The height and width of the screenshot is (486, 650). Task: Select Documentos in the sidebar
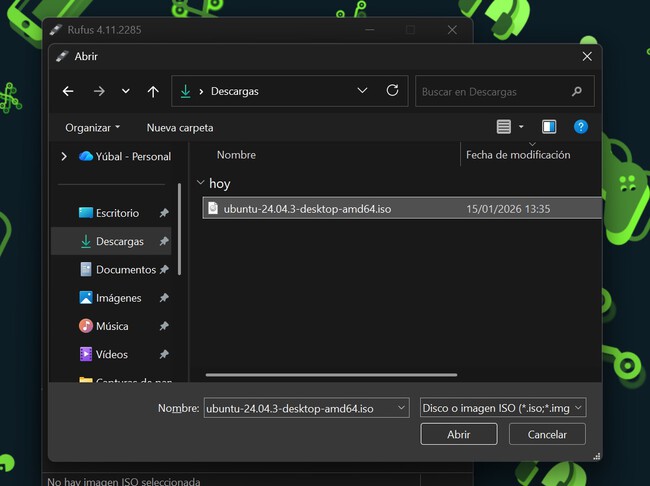(x=125, y=270)
